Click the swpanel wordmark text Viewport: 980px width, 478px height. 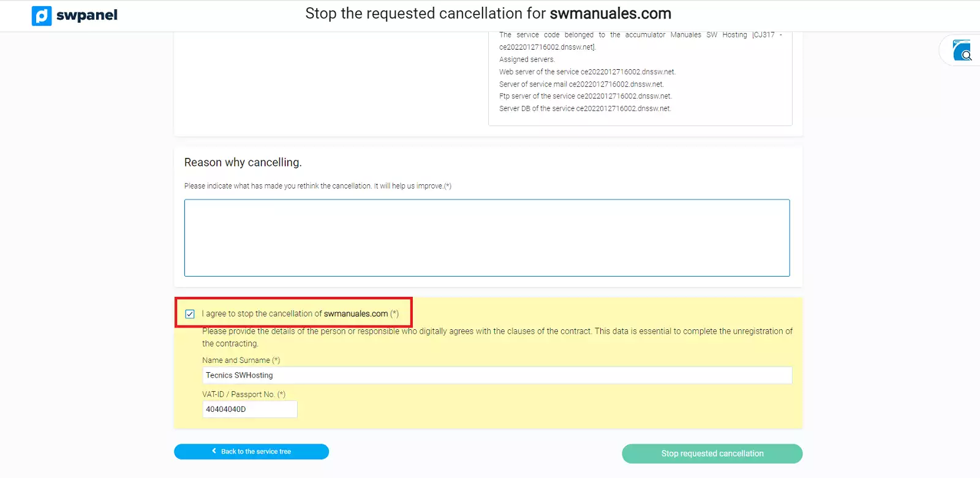(x=86, y=15)
